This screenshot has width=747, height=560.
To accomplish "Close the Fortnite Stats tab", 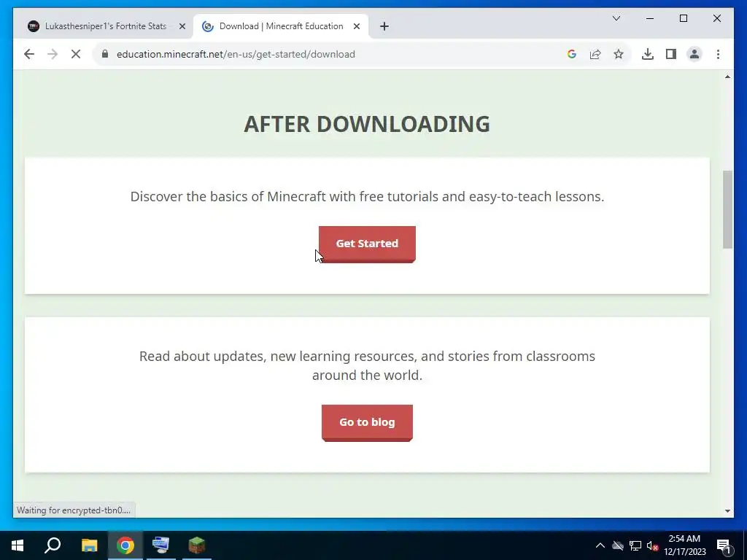I will 182,26.
